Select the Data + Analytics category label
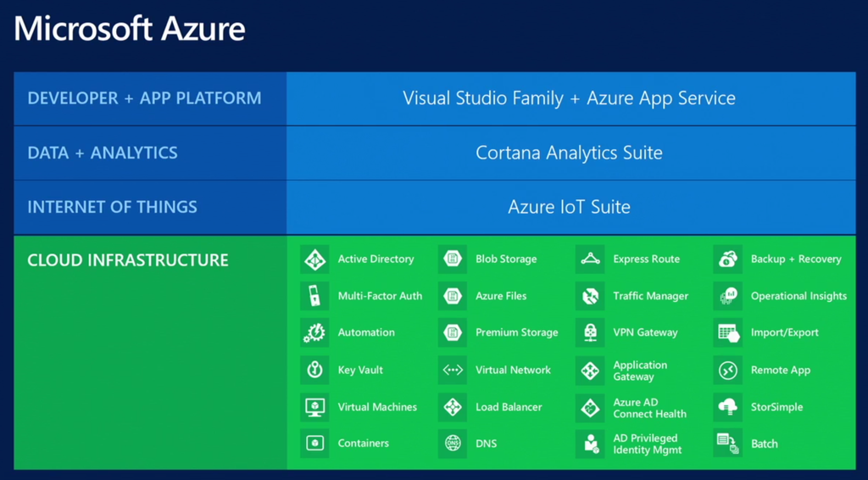This screenshot has height=480, width=868. click(x=103, y=153)
